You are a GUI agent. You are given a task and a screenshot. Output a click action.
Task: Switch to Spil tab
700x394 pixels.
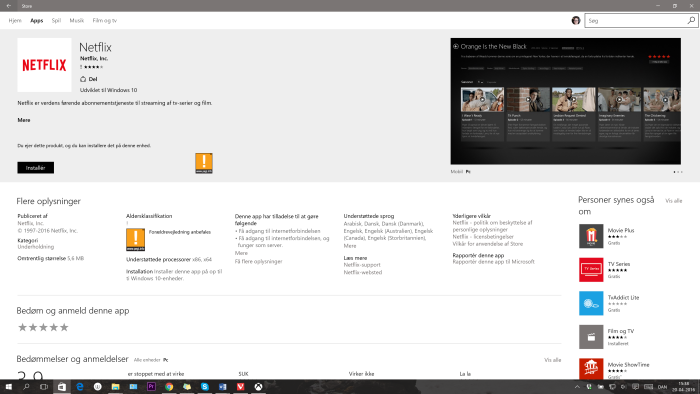pyautogui.click(x=56, y=21)
